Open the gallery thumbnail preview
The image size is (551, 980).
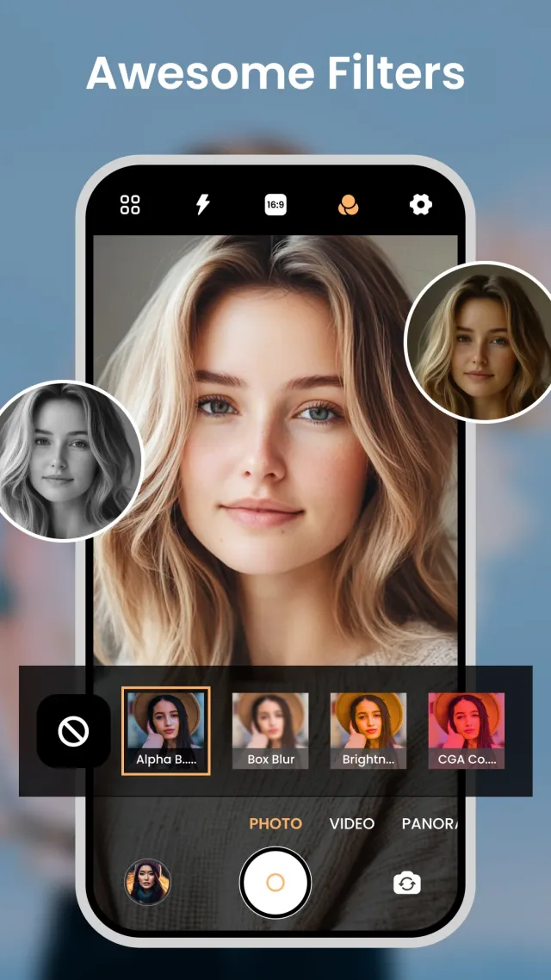click(147, 883)
